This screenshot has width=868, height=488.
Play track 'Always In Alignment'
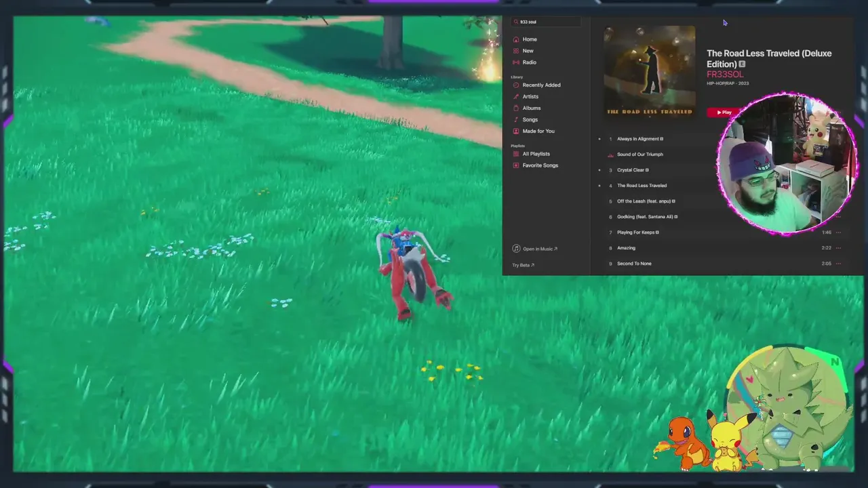[639, 139]
